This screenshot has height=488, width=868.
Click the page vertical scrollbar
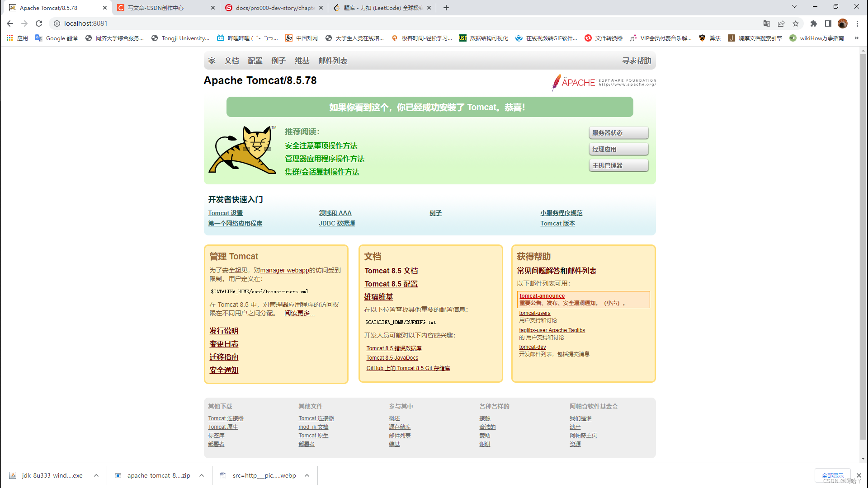coord(863,246)
